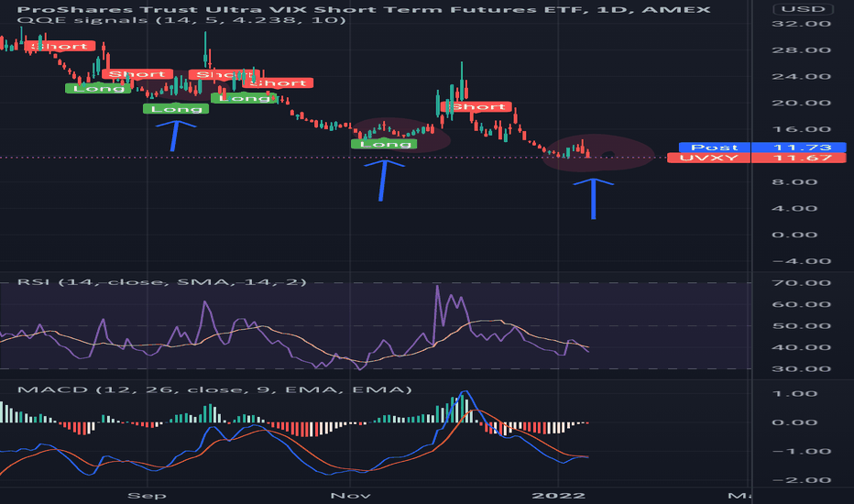Click the Long signal label in November
The width and height of the screenshot is (854, 504).
pyautogui.click(x=384, y=144)
